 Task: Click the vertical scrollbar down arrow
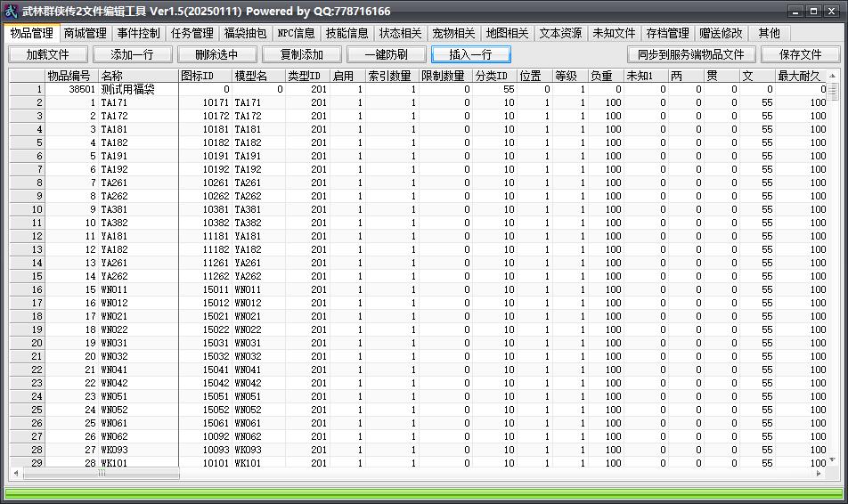coord(833,459)
